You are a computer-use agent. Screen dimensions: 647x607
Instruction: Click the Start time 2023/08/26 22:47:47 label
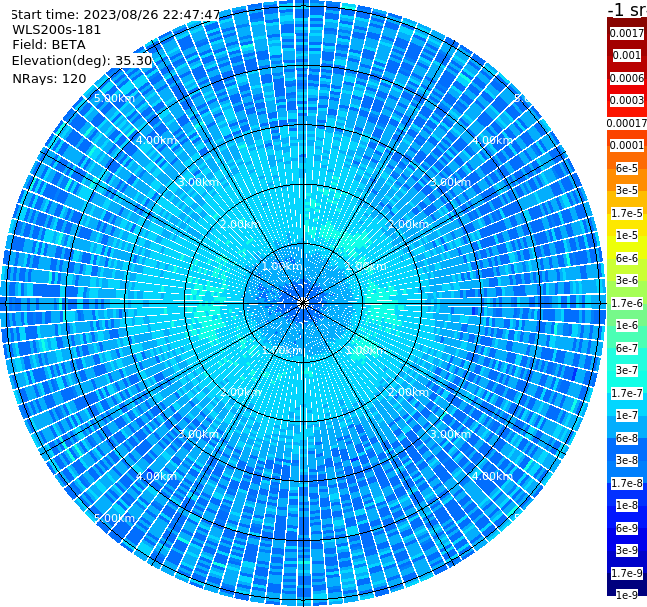115,15
